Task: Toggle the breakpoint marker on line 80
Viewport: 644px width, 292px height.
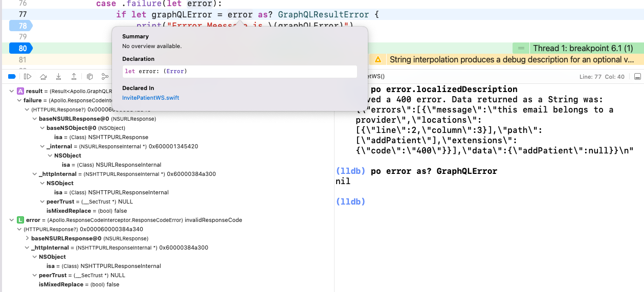Action: [x=20, y=49]
